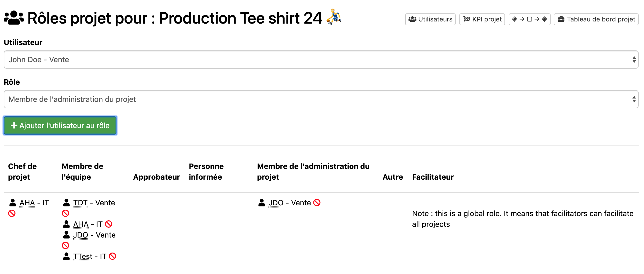The height and width of the screenshot is (274, 644).
Task: Click the person icon next to TTest
Action: point(66,256)
